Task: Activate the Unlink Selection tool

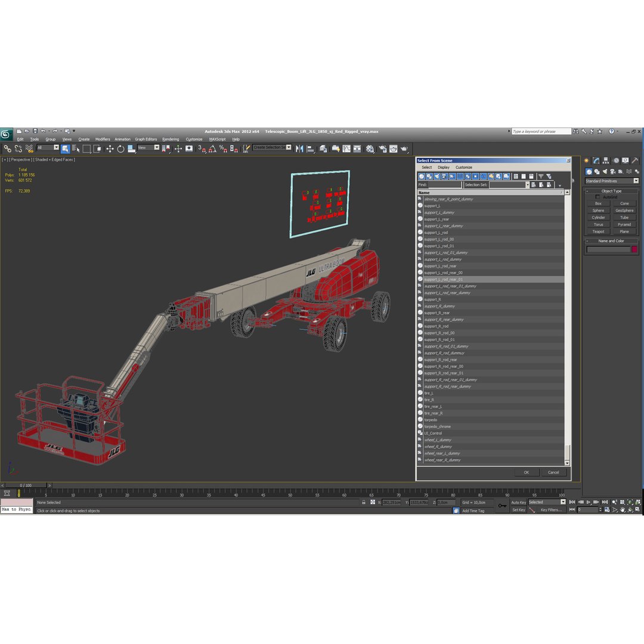Action: pos(18,148)
